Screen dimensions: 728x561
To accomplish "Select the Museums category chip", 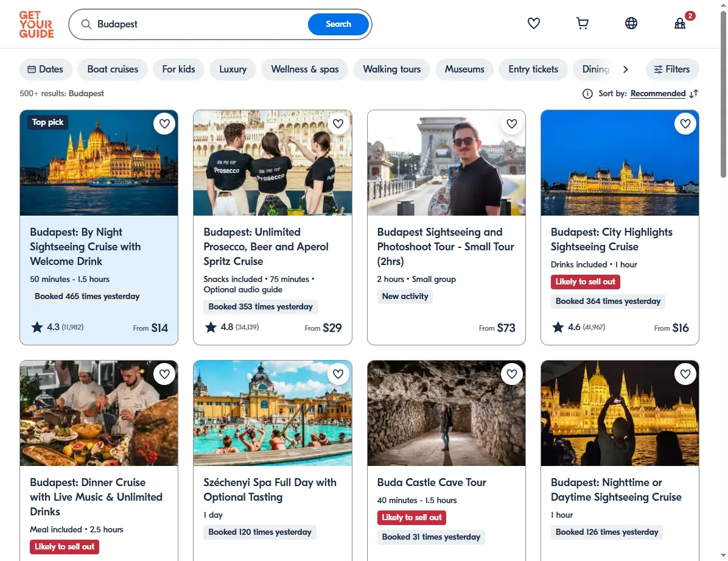I will pos(464,69).
